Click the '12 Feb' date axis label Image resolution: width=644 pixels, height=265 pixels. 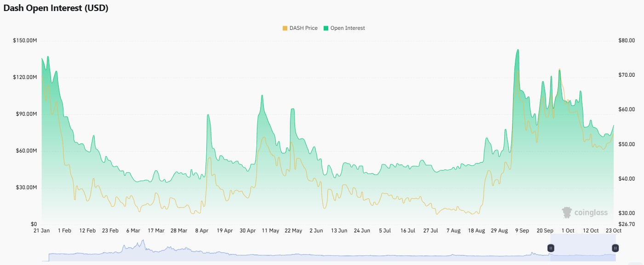[87, 231]
